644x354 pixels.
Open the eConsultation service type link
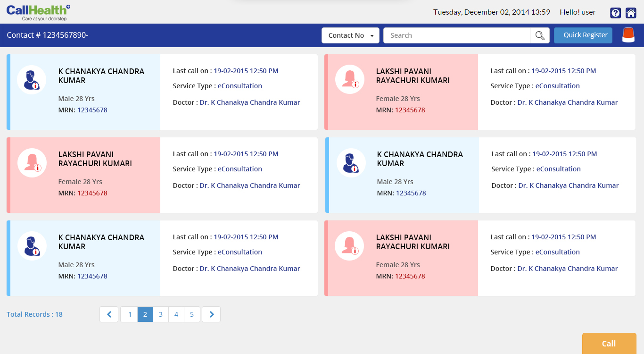tap(240, 85)
